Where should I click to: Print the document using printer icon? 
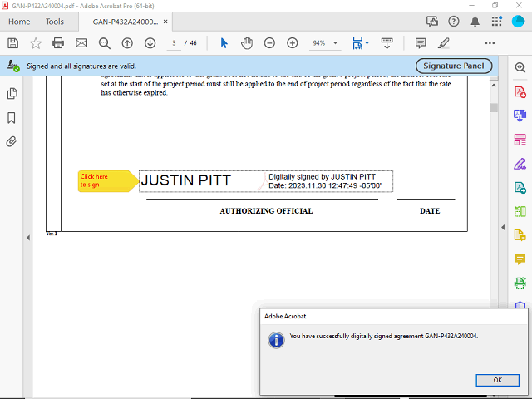click(x=58, y=42)
